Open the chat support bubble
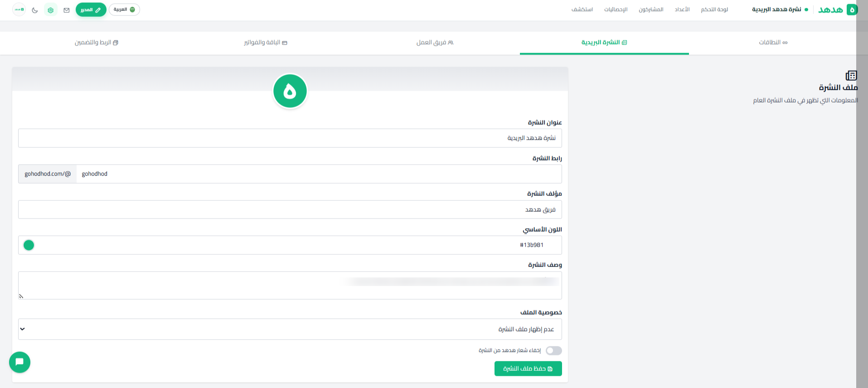This screenshot has width=868, height=388. (x=19, y=362)
